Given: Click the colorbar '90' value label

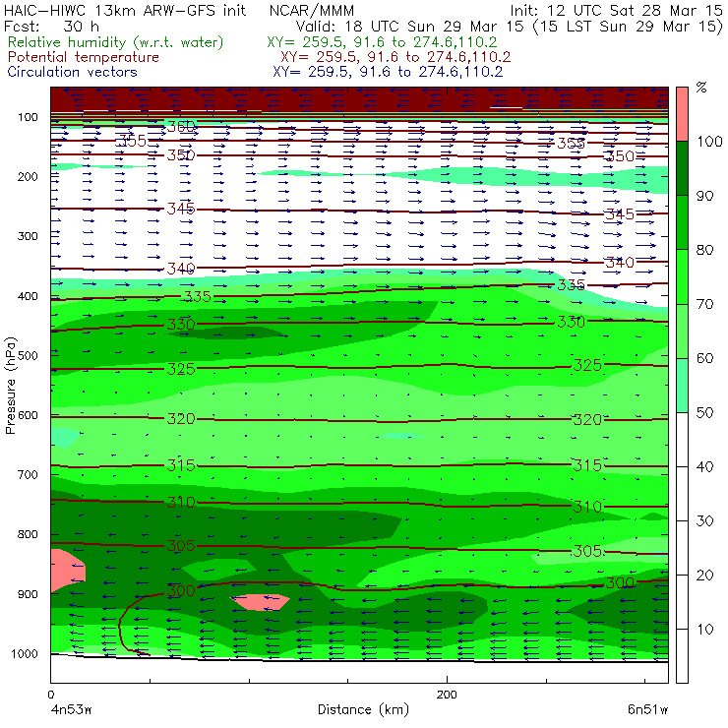Looking at the screenshot, I should (x=704, y=196).
